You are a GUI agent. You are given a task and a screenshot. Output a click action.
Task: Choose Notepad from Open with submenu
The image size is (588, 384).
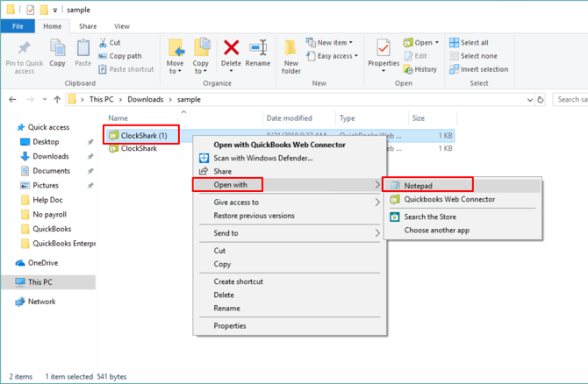[x=419, y=186]
